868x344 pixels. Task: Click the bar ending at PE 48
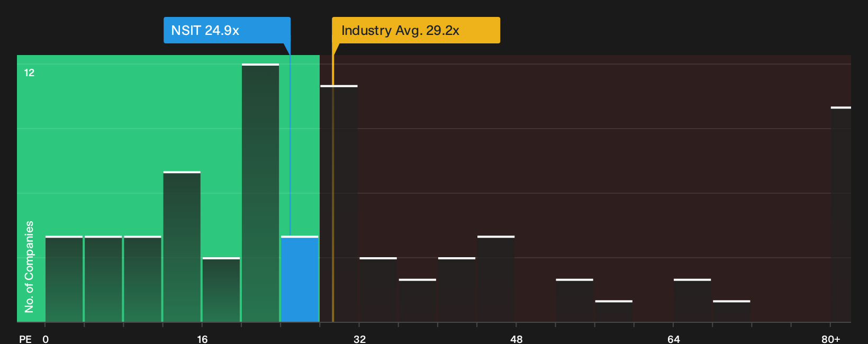[x=496, y=279]
